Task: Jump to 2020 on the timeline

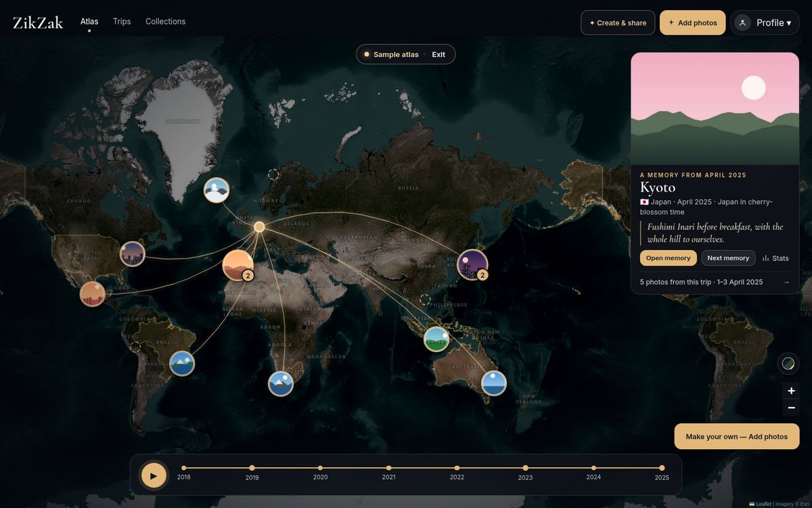Action: coord(320,468)
